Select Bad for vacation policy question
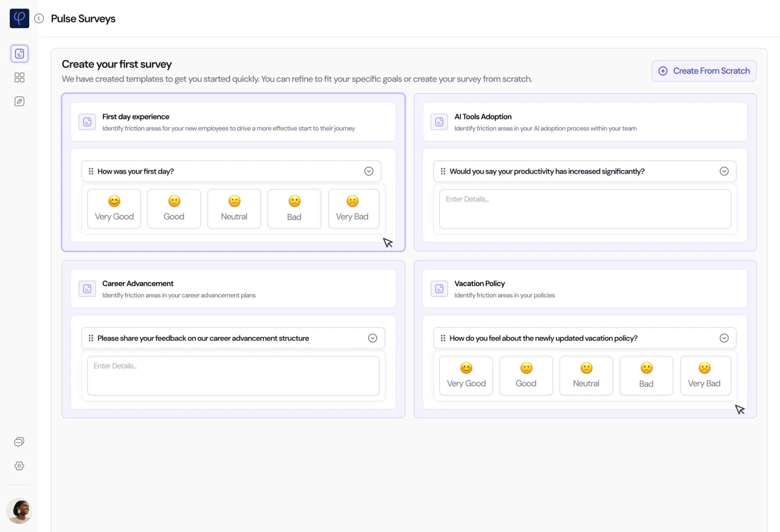The width and height of the screenshot is (780, 532). (646, 376)
